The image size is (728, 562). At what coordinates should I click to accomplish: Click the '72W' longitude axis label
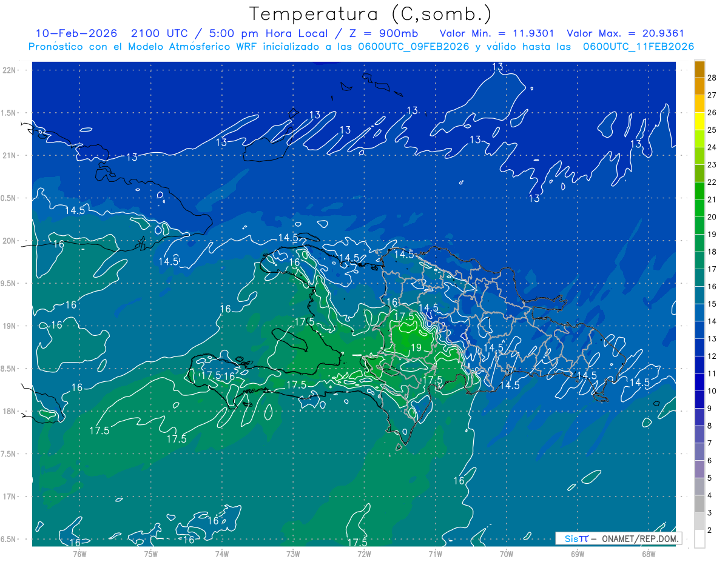364,554
